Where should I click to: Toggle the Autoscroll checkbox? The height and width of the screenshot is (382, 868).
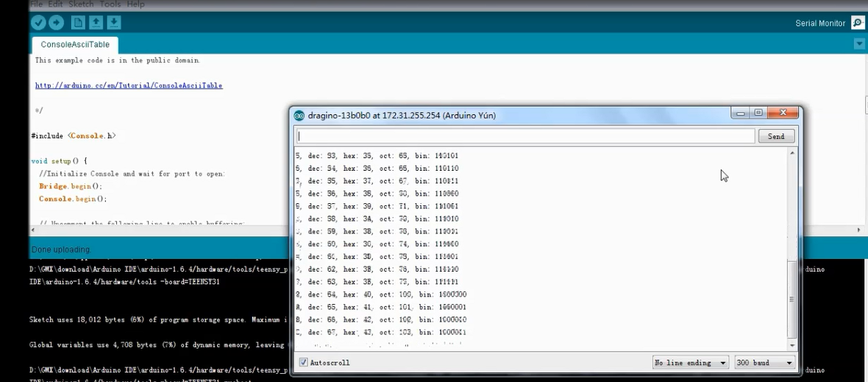[303, 363]
